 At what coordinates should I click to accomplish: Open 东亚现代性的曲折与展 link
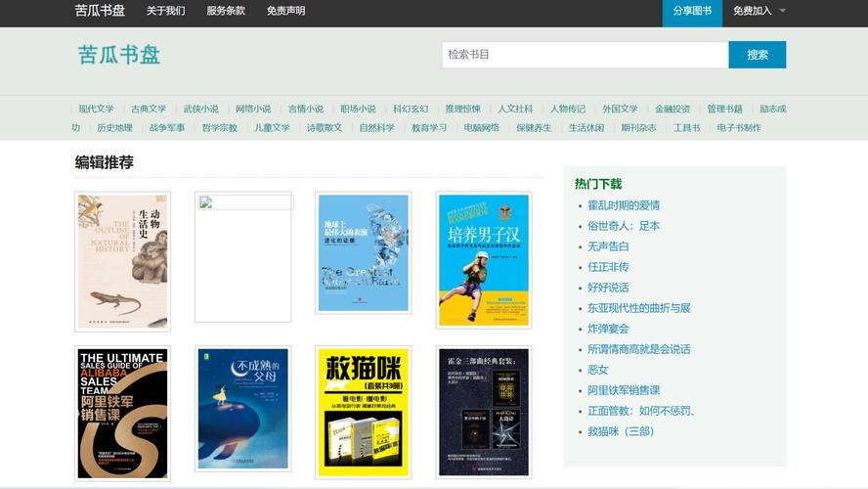639,308
